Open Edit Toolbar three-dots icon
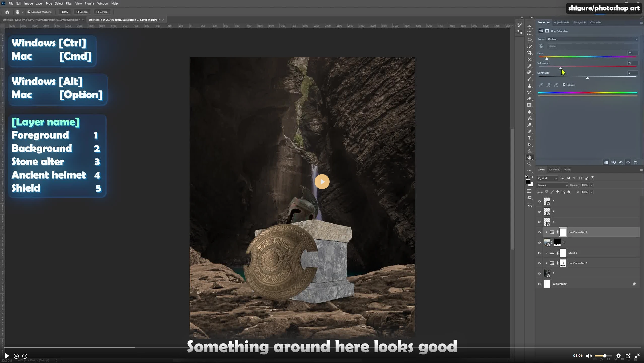The height and width of the screenshot is (363, 644). pyautogui.click(x=529, y=171)
